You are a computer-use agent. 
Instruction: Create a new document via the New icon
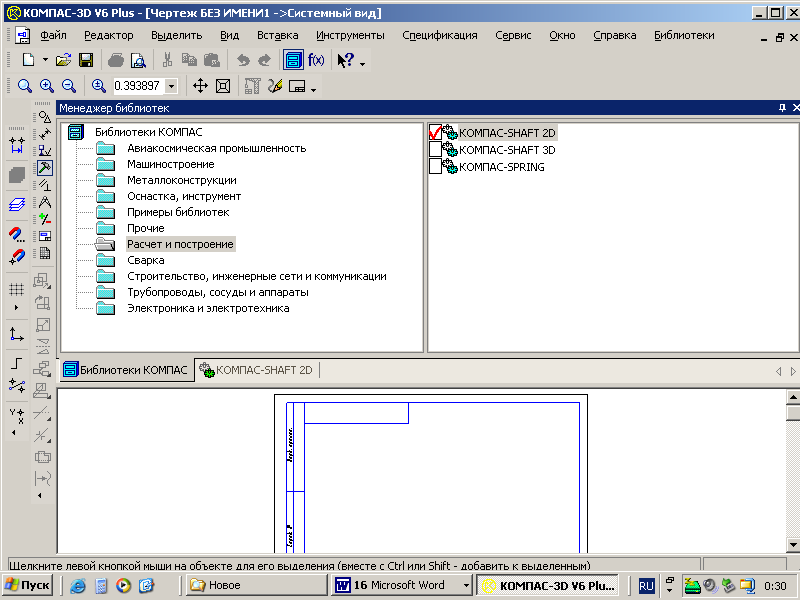click(29, 60)
